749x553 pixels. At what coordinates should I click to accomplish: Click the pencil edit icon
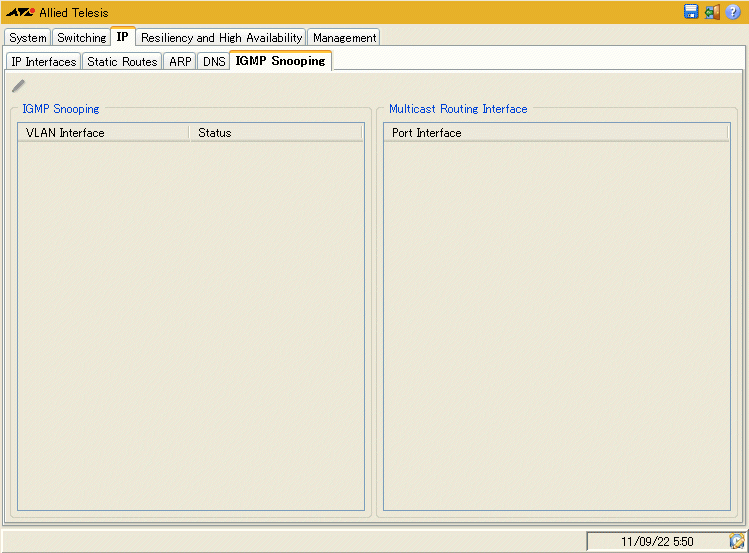(18, 86)
